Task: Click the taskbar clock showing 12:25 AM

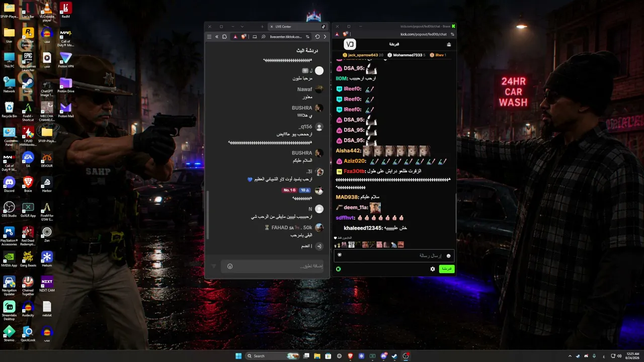Action: click(x=633, y=356)
